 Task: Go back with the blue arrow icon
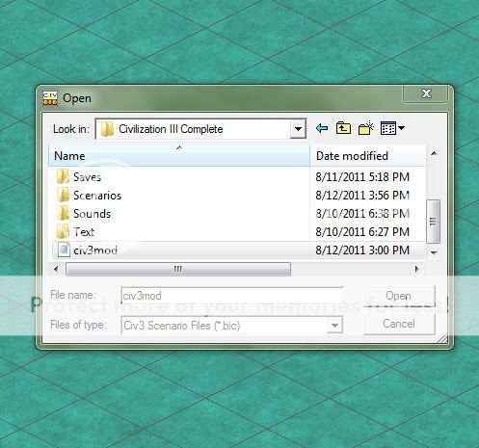(322, 128)
